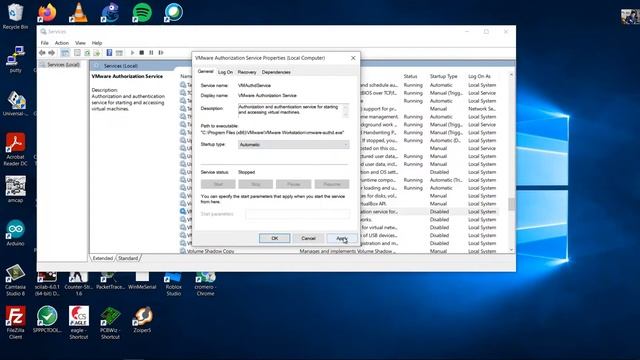Screen dimensions: 640x360
Task: Click the services list vertical scrollbar
Action: 511,162
